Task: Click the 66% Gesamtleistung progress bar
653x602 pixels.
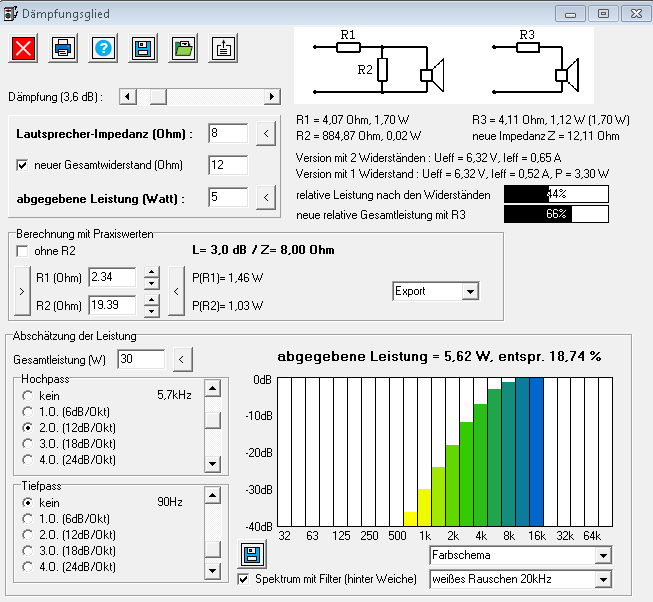Action: point(556,214)
